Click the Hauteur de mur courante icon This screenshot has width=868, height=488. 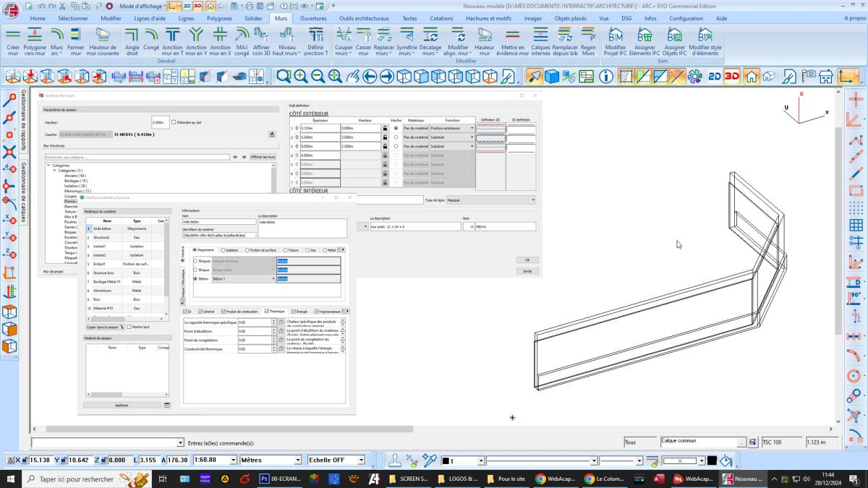tap(103, 35)
